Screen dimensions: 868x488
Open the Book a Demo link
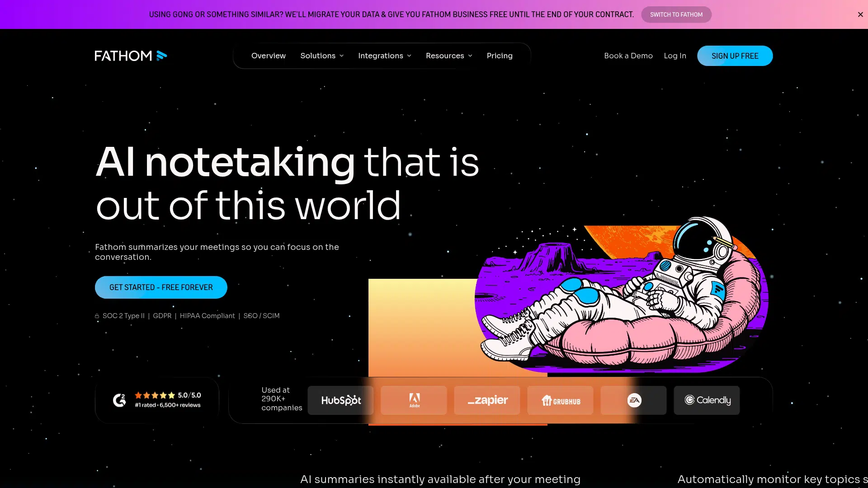point(628,56)
